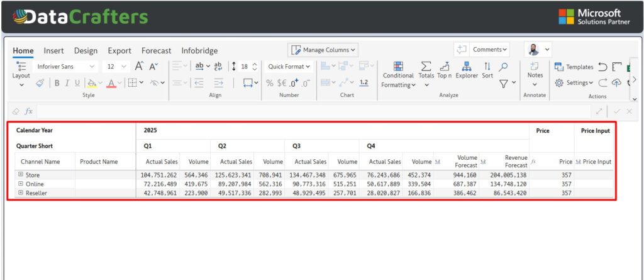Screen dimensions: 644x280
Task: Open the Quick Format dropdown
Action: tap(289, 66)
